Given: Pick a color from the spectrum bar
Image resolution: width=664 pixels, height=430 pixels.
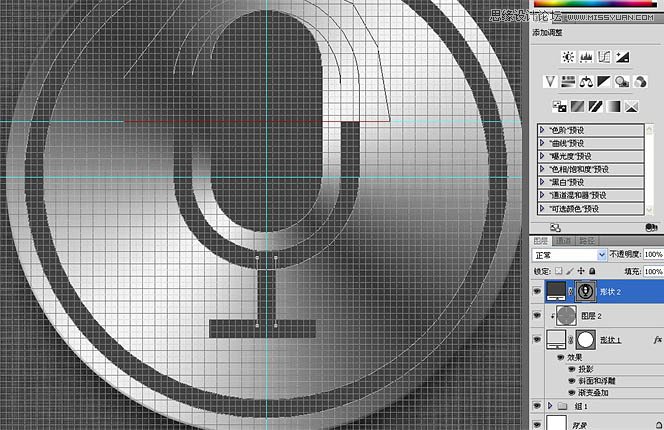Looking at the screenshot, I should [595, 3].
